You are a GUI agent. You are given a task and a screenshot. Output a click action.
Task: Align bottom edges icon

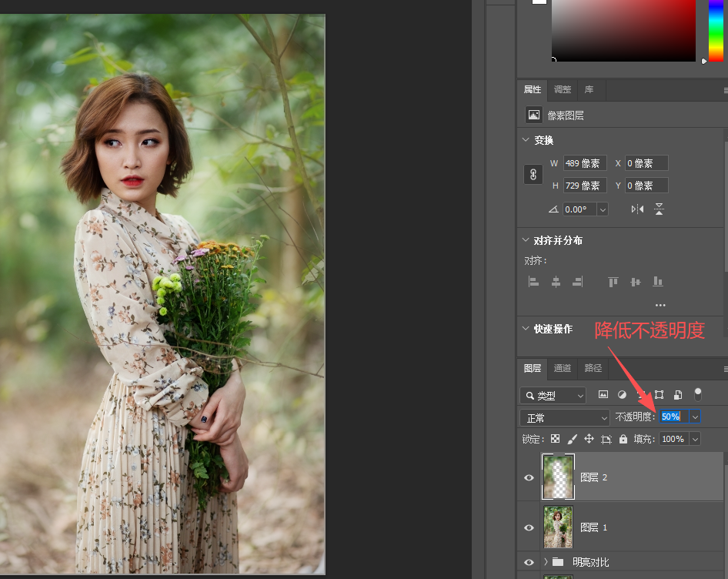658,282
